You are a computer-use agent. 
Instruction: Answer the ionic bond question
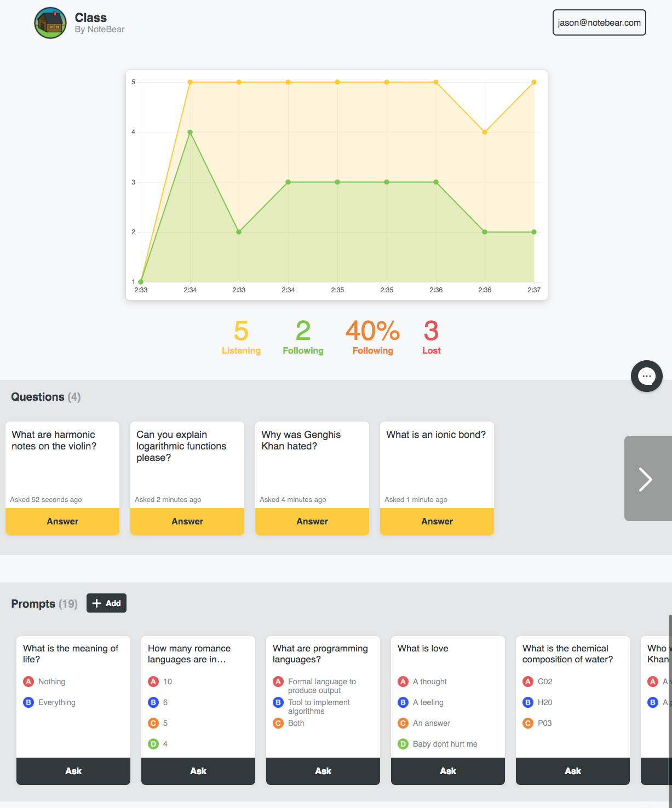pos(437,521)
